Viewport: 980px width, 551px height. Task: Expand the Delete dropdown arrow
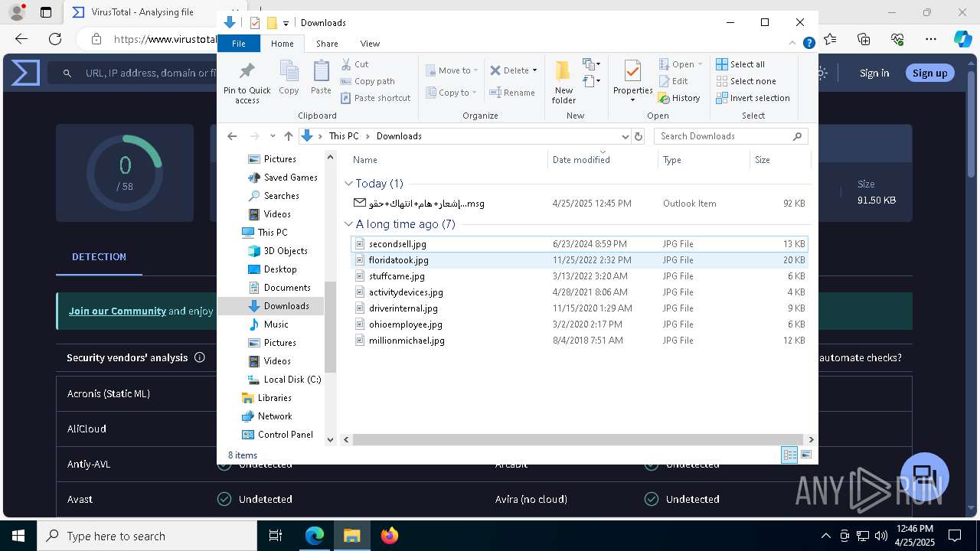click(534, 70)
